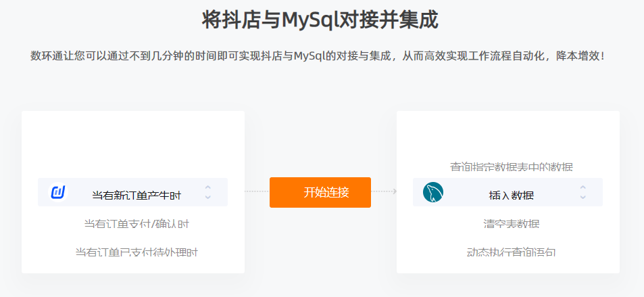The image size is (644, 297).
Task: Click the up chevron in the MySQL action picker
Action: [583, 187]
